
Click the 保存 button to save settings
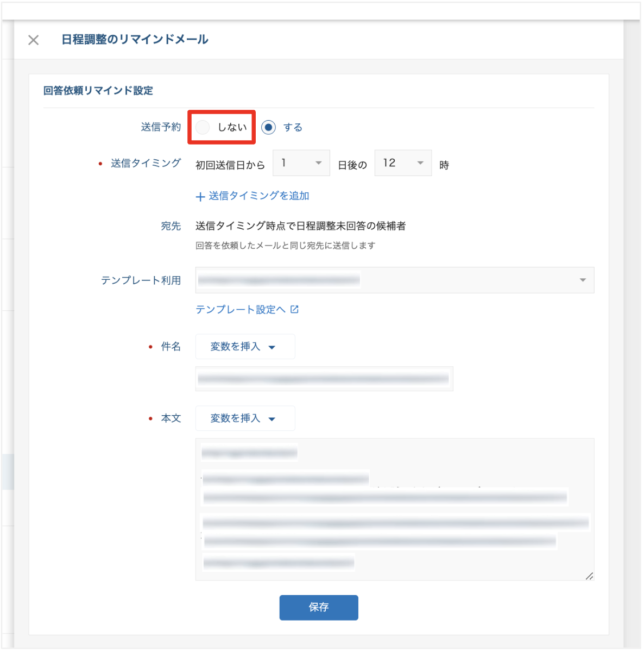[318, 608]
